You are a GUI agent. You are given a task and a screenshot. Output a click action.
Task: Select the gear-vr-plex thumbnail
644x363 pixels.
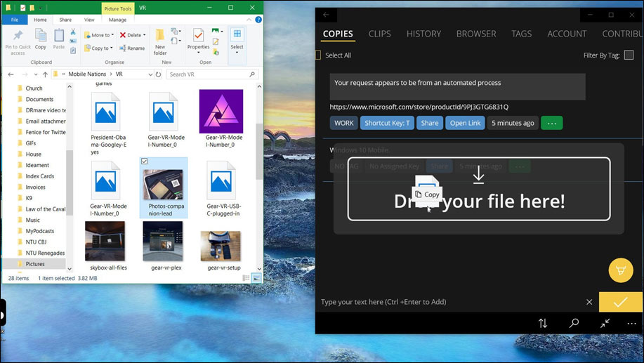[163, 242]
